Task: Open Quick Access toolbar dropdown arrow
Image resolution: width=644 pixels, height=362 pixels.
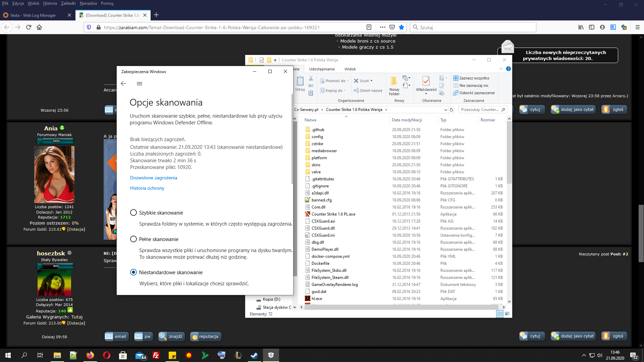Action: click(x=275, y=60)
